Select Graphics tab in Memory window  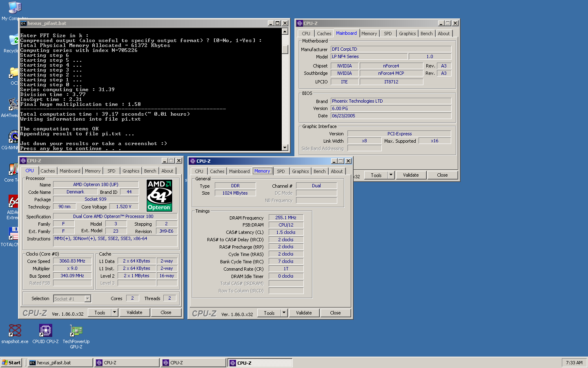pos(301,171)
